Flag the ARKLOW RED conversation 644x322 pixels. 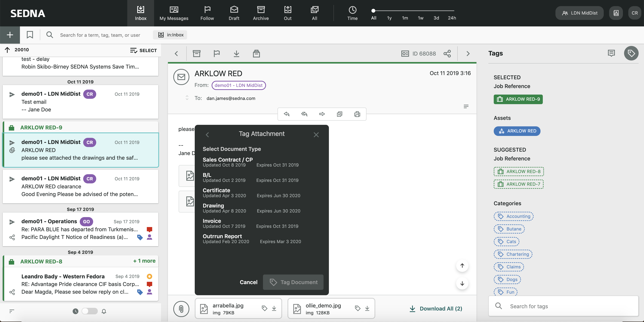coord(217,53)
